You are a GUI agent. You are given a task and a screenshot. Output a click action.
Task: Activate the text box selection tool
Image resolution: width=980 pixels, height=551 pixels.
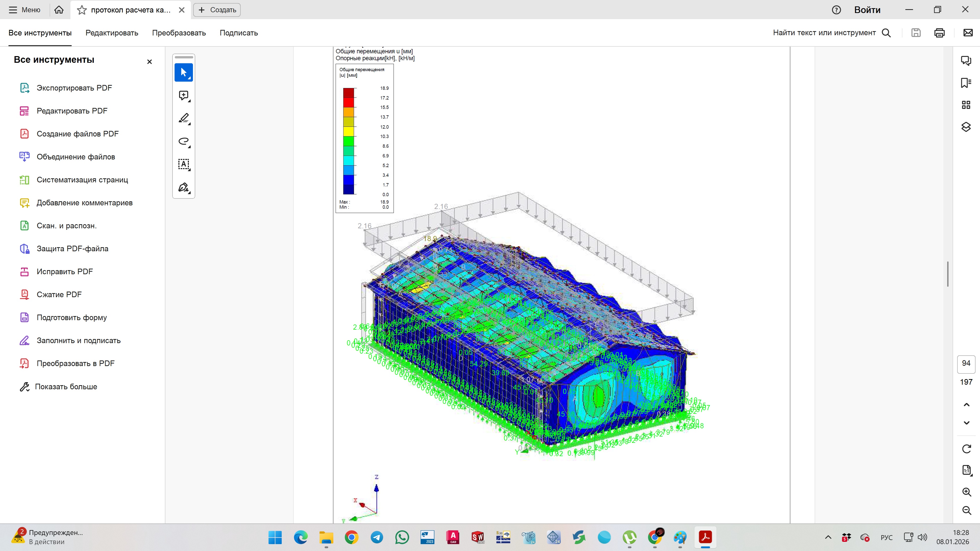(183, 164)
